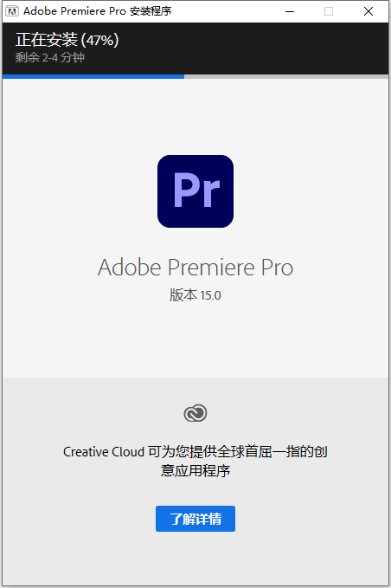Click the Adobe logo icon in title bar
This screenshot has width=391, height=588.
coord(11,11)
